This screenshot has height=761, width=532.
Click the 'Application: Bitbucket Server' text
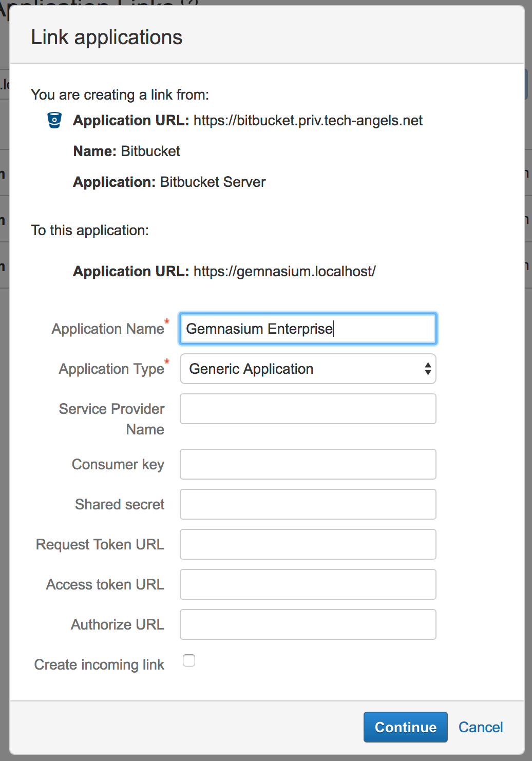[169, 182]
